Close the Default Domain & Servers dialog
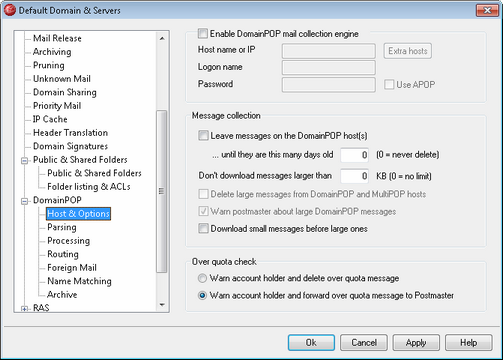Image resolution: width=503 pixels, height=360 pixels. click(487, 10)
